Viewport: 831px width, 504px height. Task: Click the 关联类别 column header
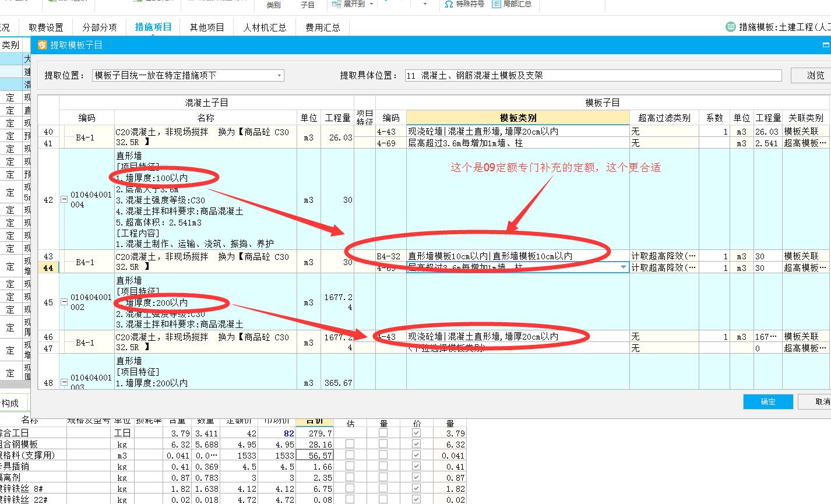pos(806,118)
